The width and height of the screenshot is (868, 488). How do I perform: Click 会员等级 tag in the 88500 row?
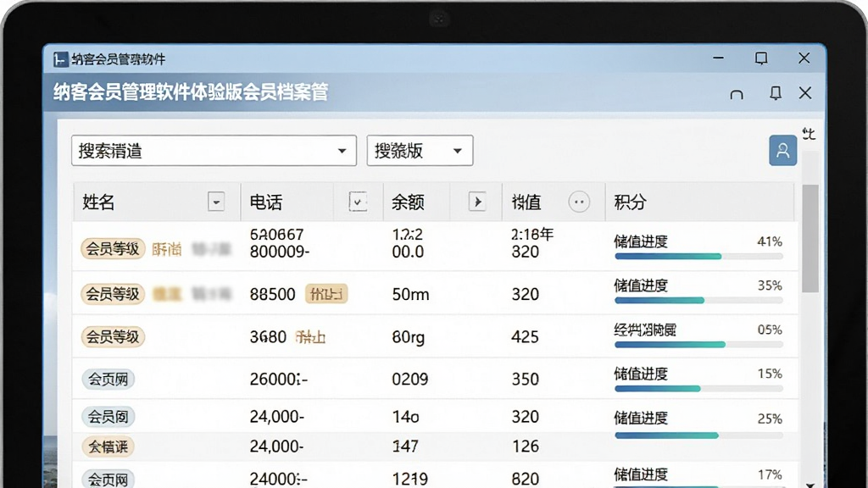click(x=113, y=294)
